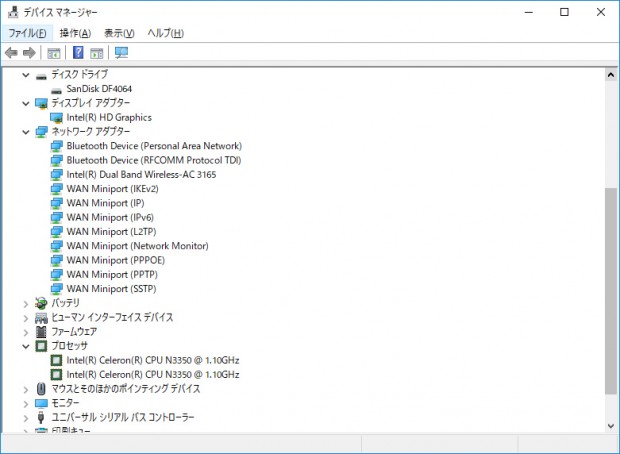
Task: Click the ネットワーク アダプター category icon
Action: pyautogui.click(x=41, y=132)
